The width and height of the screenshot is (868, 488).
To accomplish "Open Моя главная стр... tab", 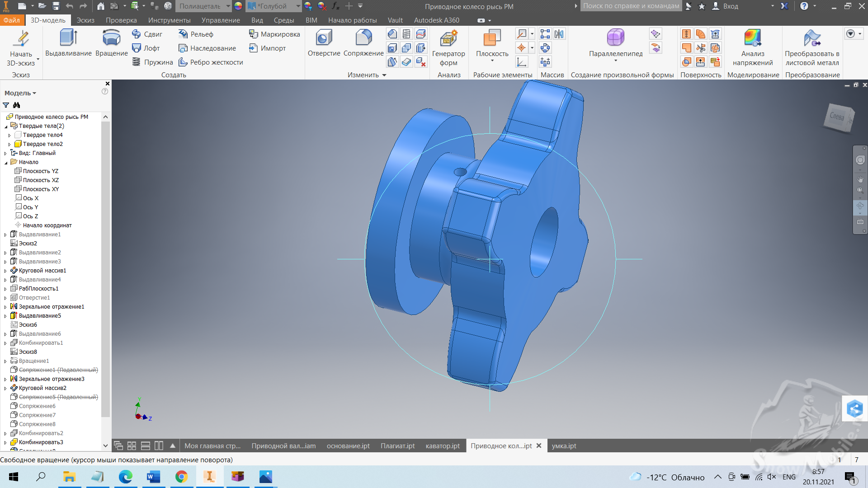I will click(212, 446).
